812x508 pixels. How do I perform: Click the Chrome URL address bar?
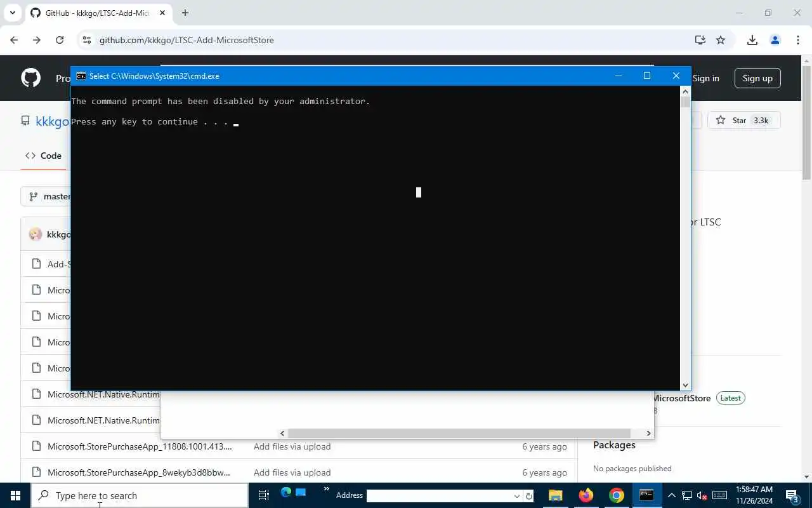(393, 40)
